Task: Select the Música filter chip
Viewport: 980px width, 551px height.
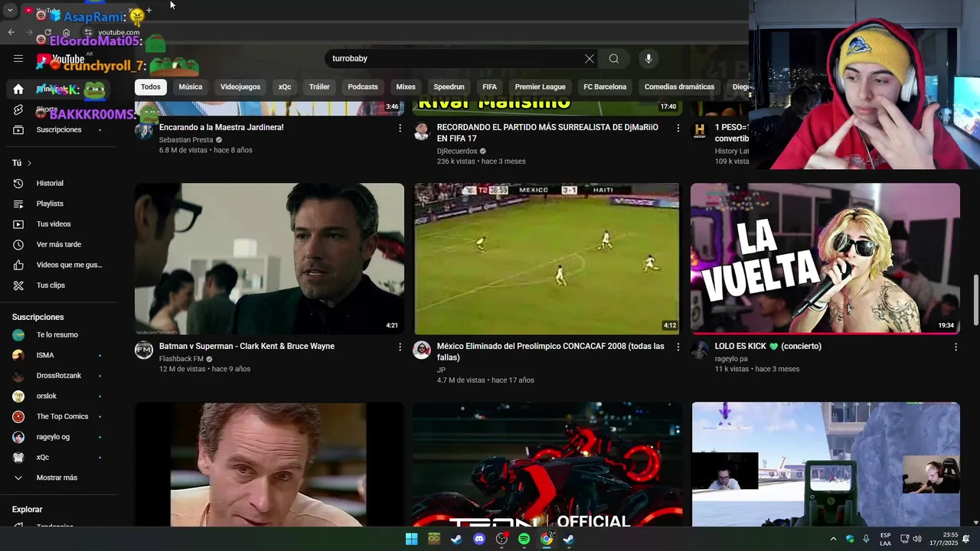Action: (191, 86)
